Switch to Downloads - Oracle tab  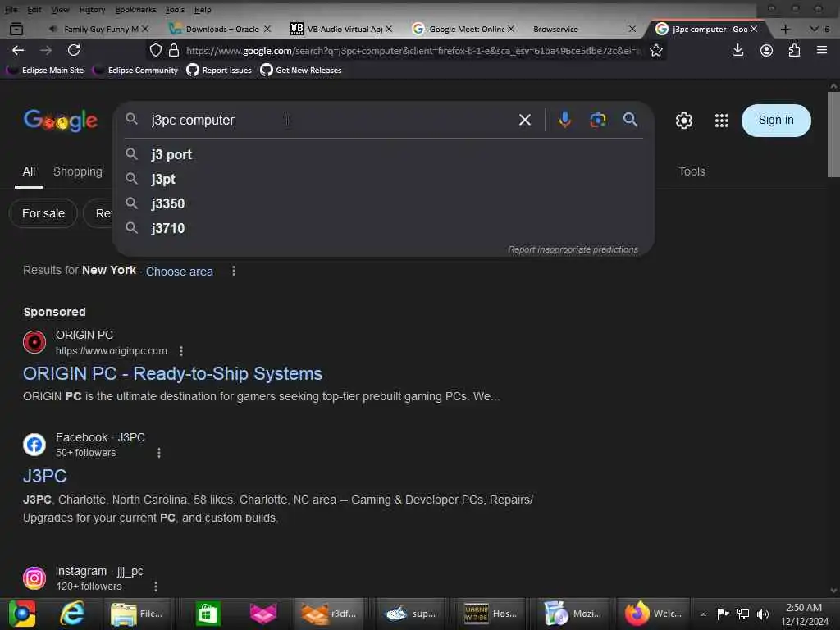point(221,29)
